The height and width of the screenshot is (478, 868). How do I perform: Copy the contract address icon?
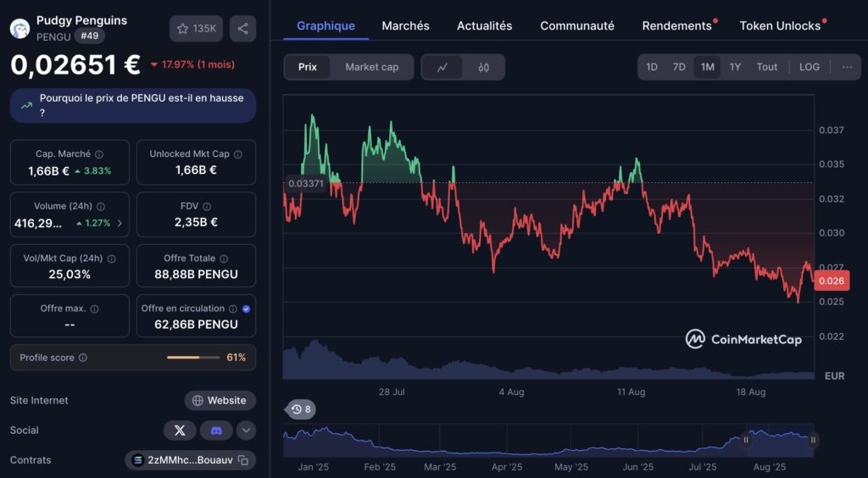(x=242, y=460)
